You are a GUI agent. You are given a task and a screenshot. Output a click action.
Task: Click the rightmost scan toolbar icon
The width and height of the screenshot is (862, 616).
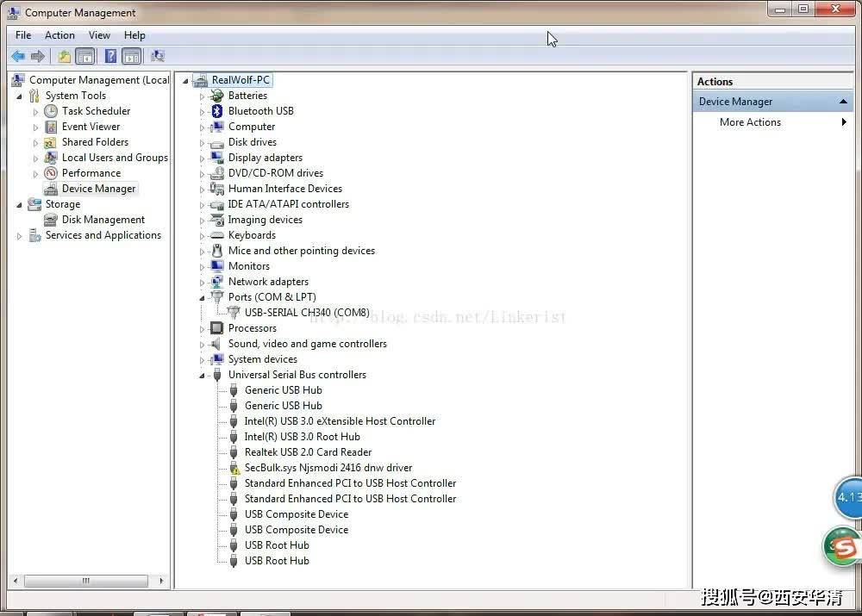(158, 56)
